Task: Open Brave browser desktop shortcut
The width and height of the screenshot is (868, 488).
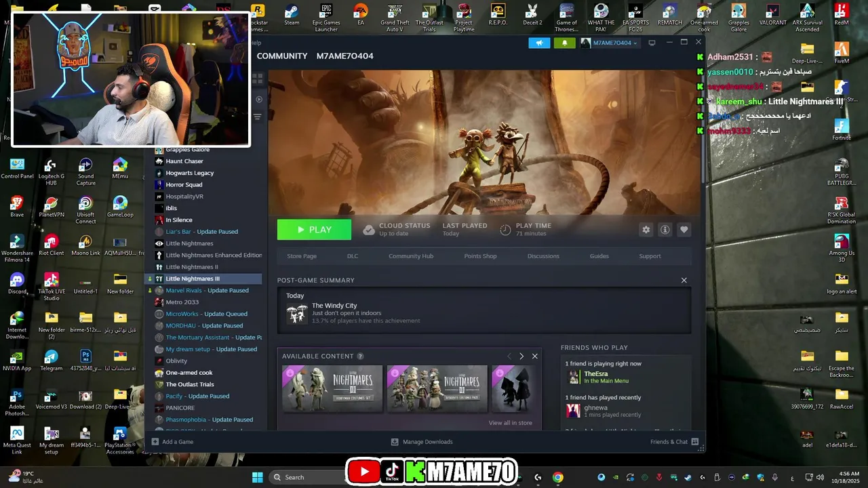Action: tap(17, 206)
